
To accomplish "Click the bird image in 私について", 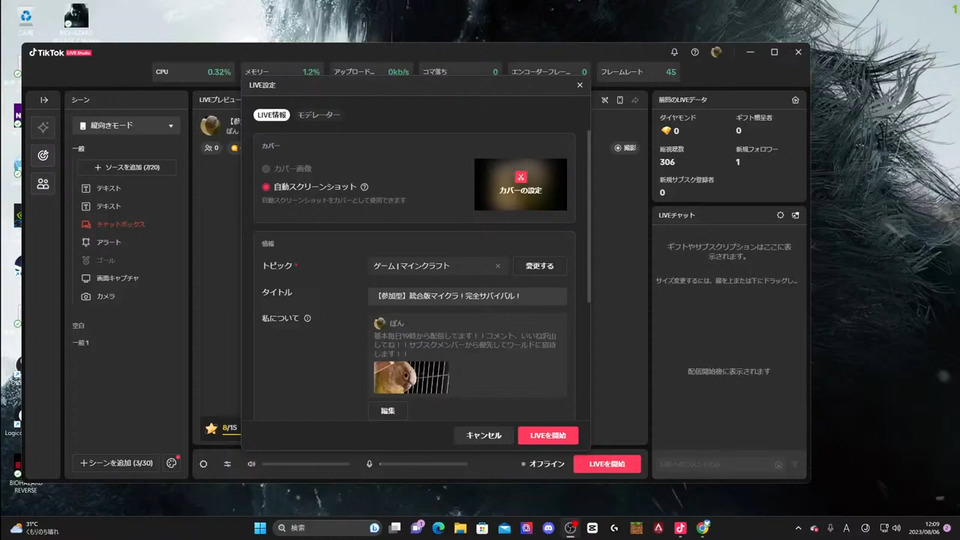I will coord(411,377).
